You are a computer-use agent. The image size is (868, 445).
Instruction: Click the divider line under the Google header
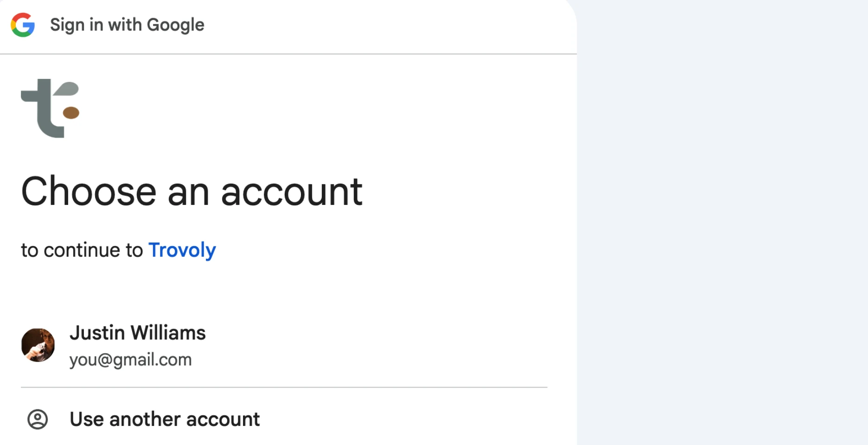click(x=287, y=54)
